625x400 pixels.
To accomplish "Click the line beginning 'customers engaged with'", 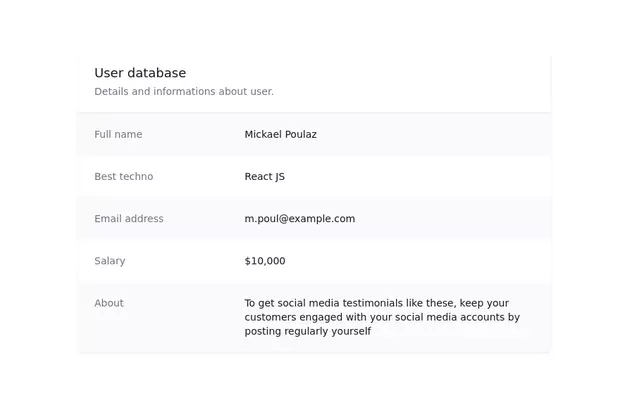I will point(381,317).
